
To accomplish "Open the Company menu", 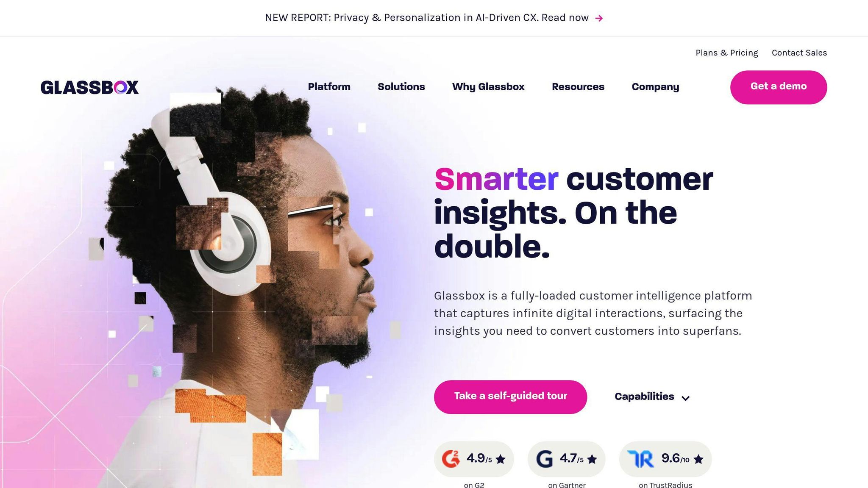I will 655,87.
